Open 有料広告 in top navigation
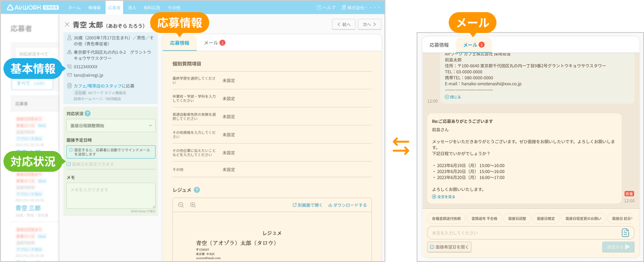 [152, 8]
